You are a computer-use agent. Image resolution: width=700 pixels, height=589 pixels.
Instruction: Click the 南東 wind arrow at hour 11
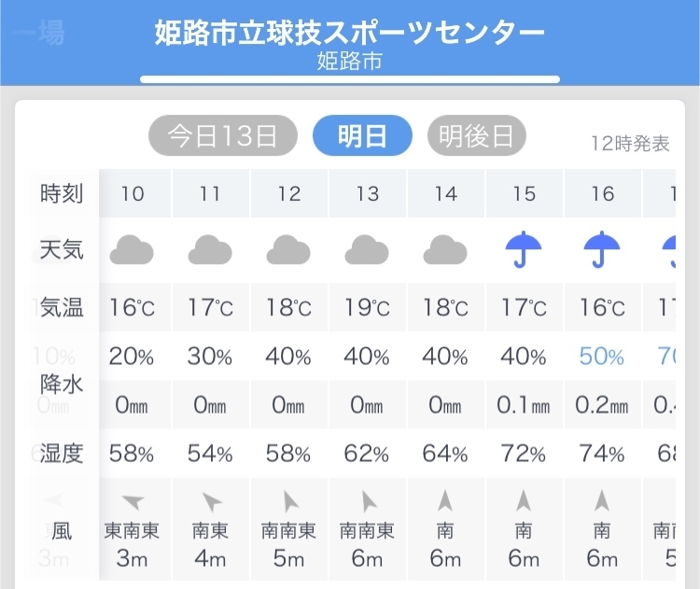(x=212, y=501)
